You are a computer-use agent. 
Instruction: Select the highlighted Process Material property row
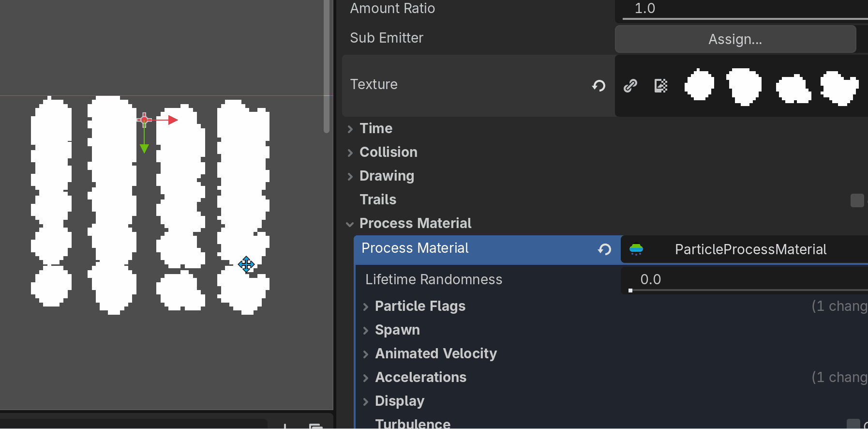click(488, 249)
